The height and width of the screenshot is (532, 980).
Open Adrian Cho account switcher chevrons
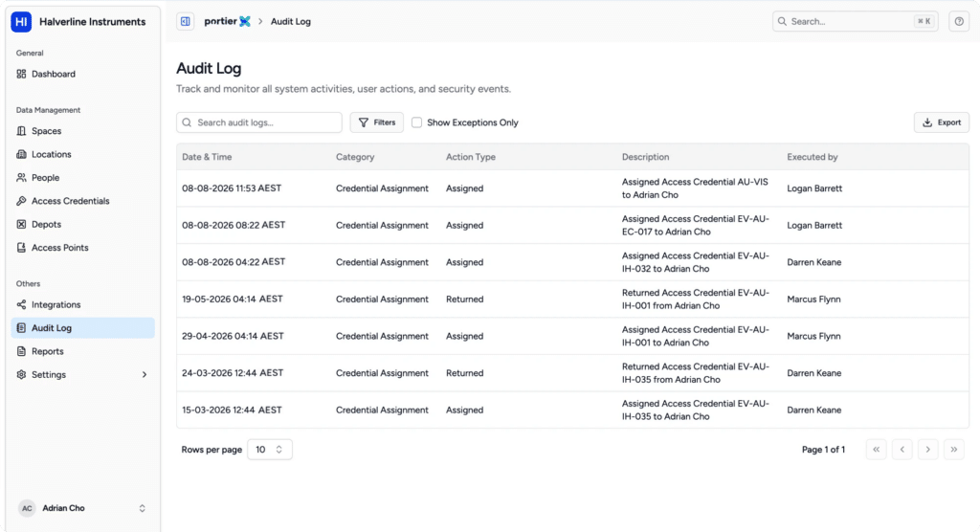click(142, 508)
